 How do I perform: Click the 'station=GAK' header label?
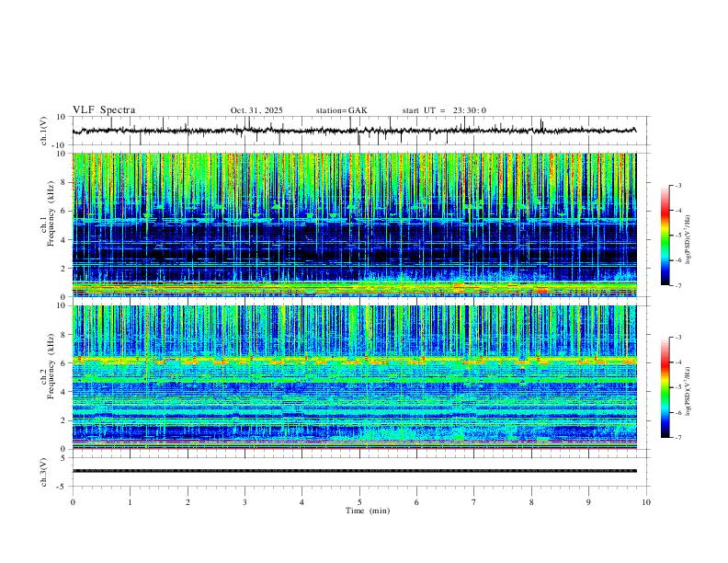point(341,110)
